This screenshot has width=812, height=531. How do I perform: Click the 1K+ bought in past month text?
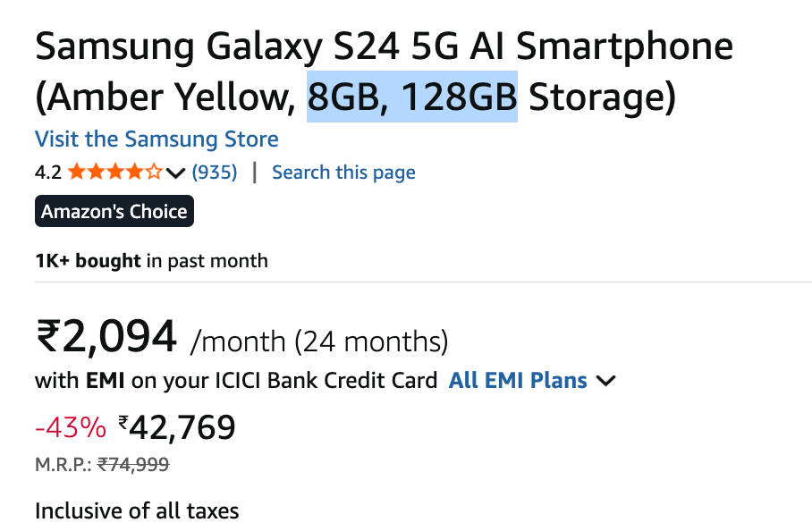coord(151,261)
